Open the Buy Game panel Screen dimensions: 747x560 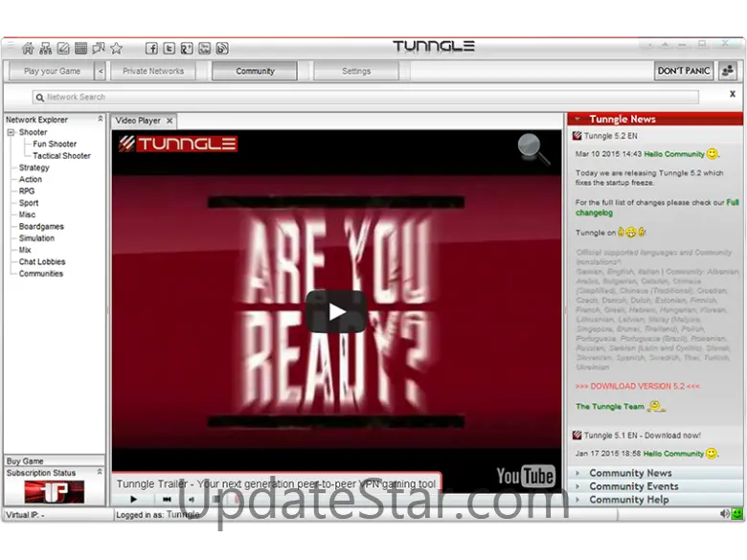[x=55, y=461]
